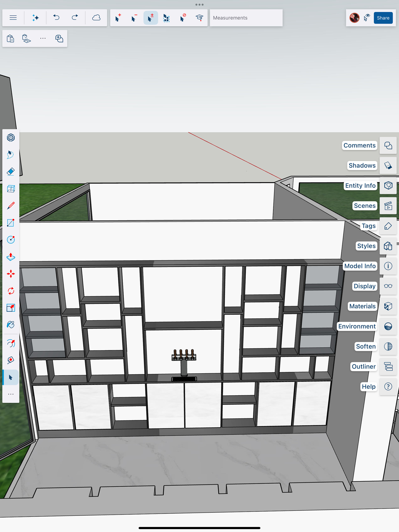
Task: Enable add-to-selection cursor mode
Action: click(118, 18)
